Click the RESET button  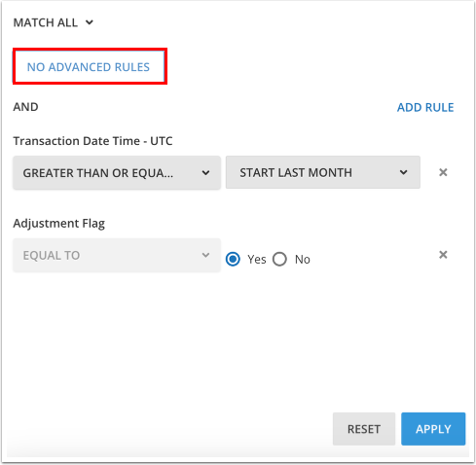click(x=364, y=429)
